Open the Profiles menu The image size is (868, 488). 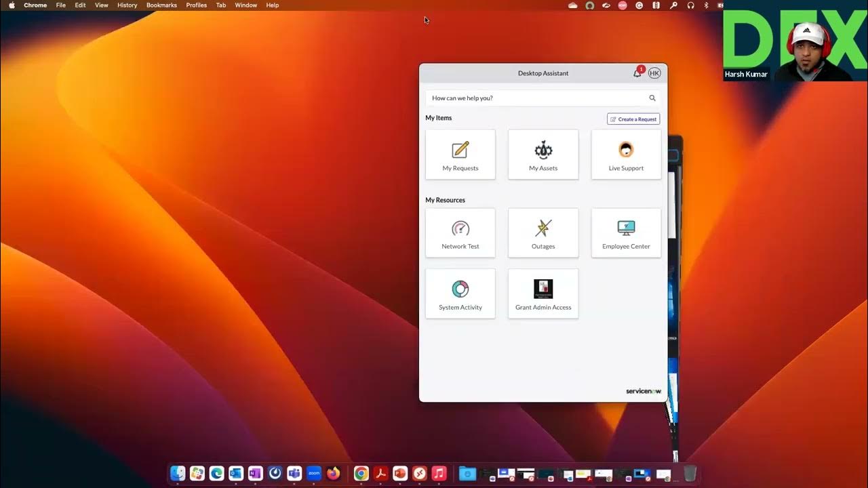[197, 5]
